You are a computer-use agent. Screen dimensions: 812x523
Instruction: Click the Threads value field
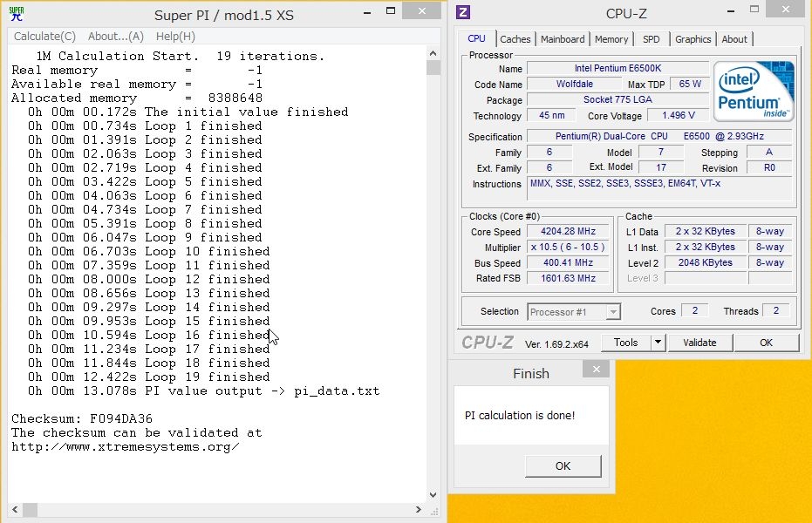pyautogui.click(x=775, y=310)
